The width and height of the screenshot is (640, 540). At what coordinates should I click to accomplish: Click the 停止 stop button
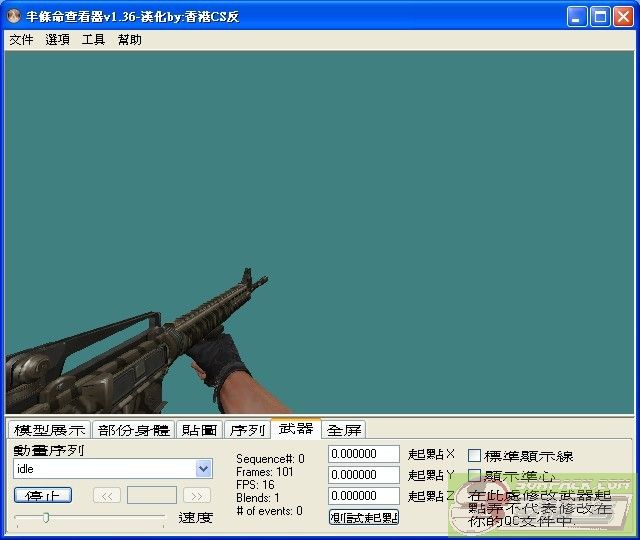(43, 495)
